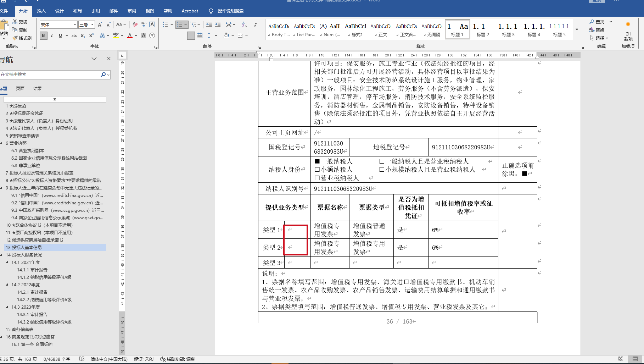Apply the yellow text highlight color
The image size is (644, 364).
116,35
